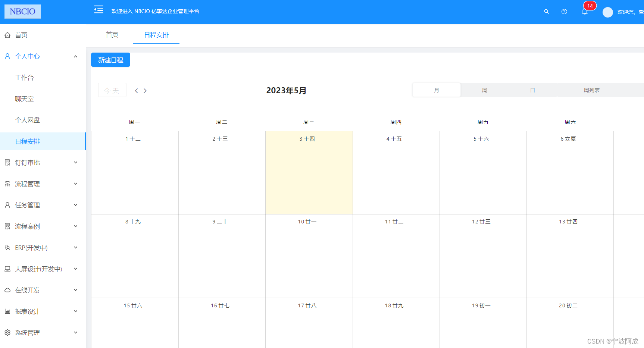Viewport: 644px width, 348px height.
Task: Switch calendar to 日 view
Action: tap(533, 90)
